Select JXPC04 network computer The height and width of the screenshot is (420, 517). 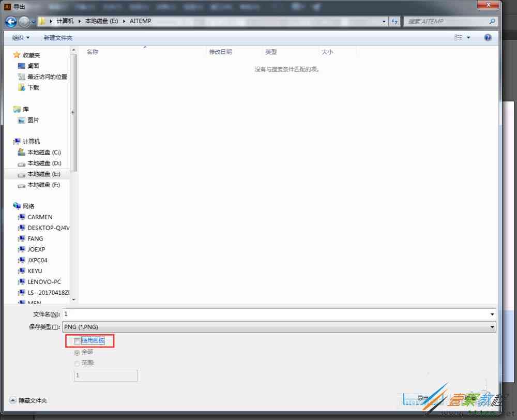coord(33,260)
